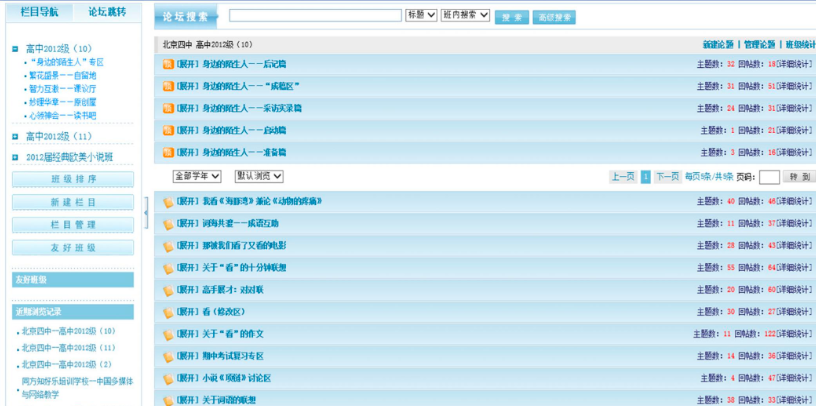Switch to the 论坛跳转 tab
This screenshot has width=816, height=406.
click(107, 13)
